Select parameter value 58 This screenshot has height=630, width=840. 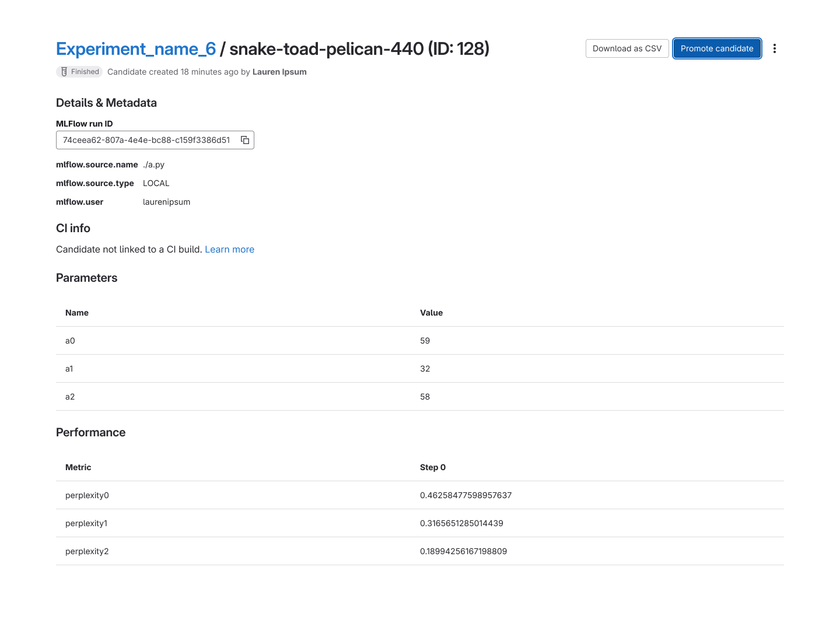pyautogui.click(x=425, y=397)
